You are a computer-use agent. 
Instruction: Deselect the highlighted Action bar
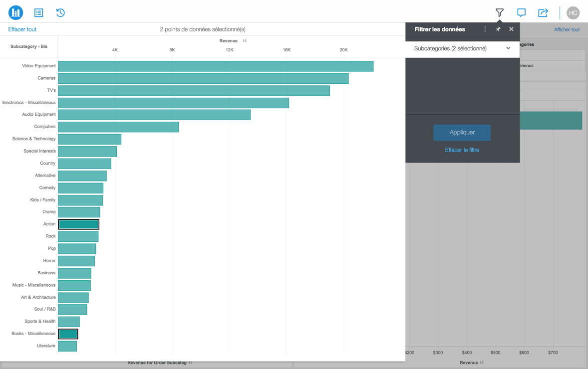[79, 224]
